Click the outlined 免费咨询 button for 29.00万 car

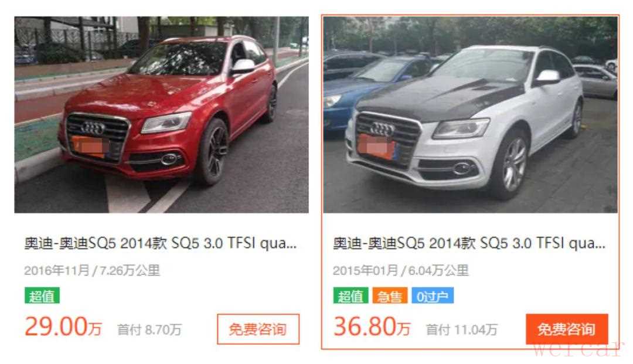258,329
